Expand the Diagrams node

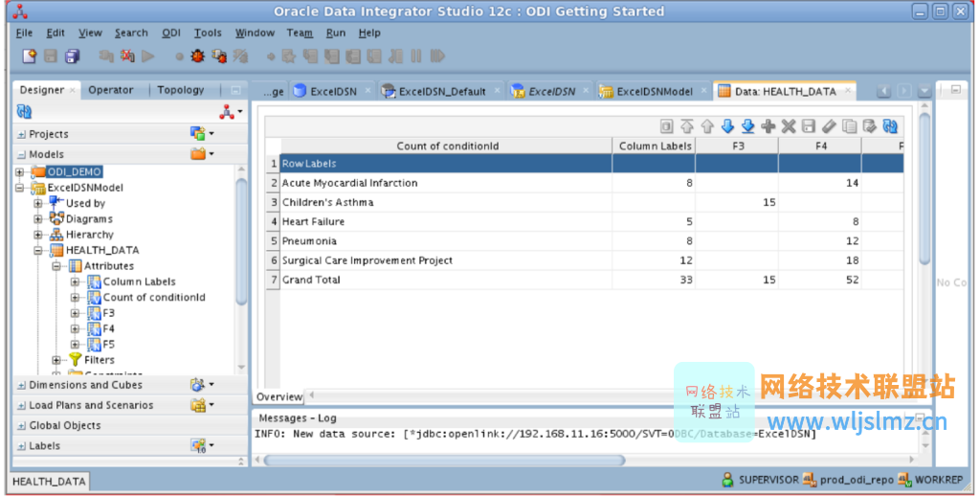coord(38,218)
